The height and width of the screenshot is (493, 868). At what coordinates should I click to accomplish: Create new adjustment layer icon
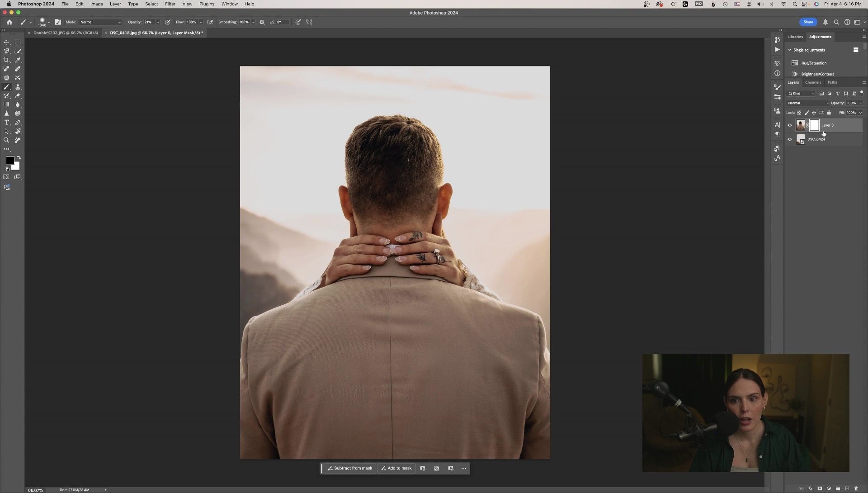pos(829,488)
